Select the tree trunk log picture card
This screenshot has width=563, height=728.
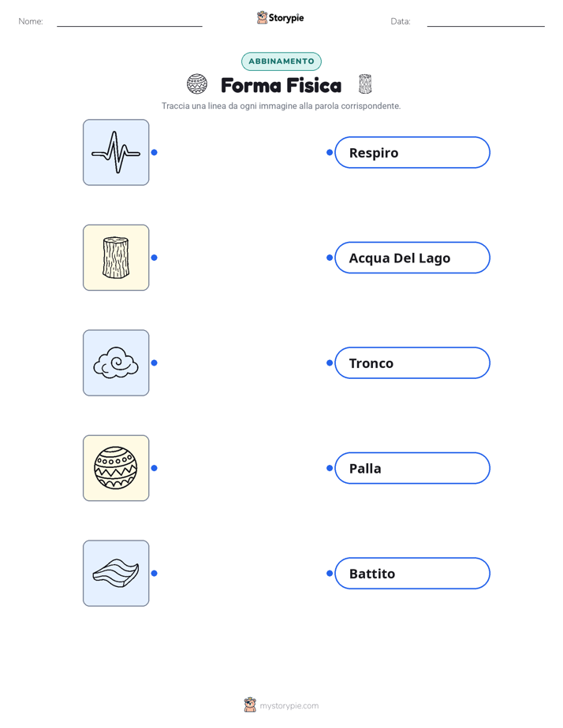click(x=116, y=258)
